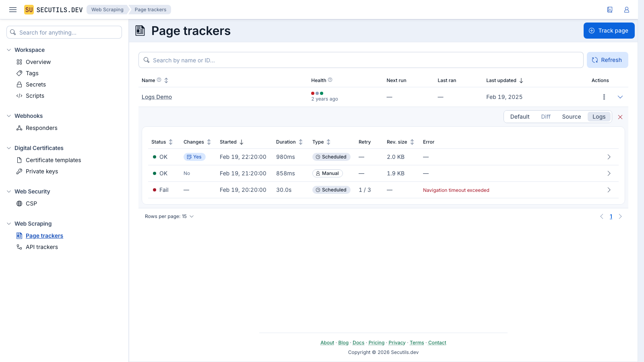Screen dimensions: 644x362
Task: Select the Logs view tab
Action: pyautogui.click(x=599, y=117)
